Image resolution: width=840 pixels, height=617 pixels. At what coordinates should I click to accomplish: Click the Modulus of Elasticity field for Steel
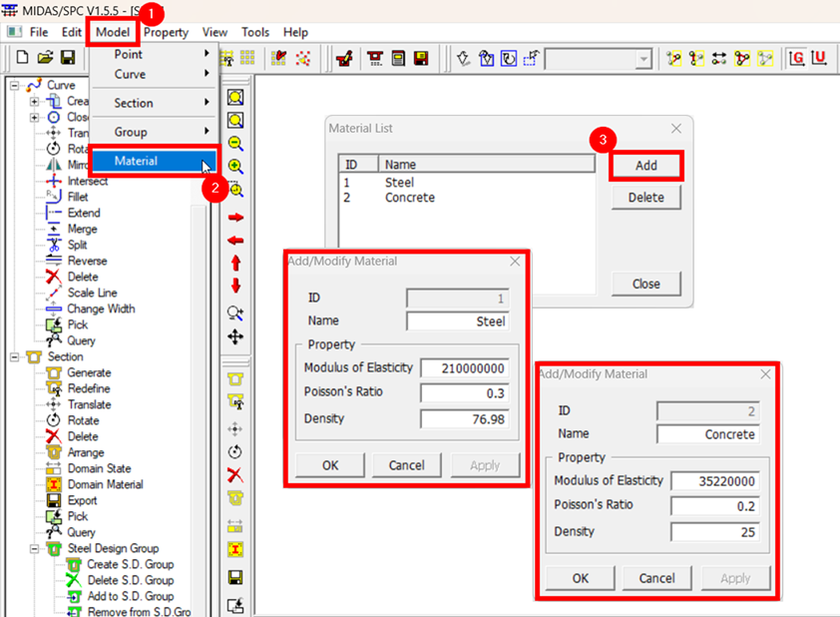click(464, 368)
